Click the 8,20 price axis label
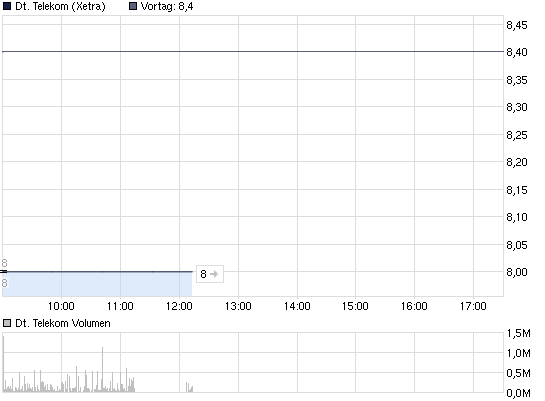 pyautogui.click(x=516, y=162)
